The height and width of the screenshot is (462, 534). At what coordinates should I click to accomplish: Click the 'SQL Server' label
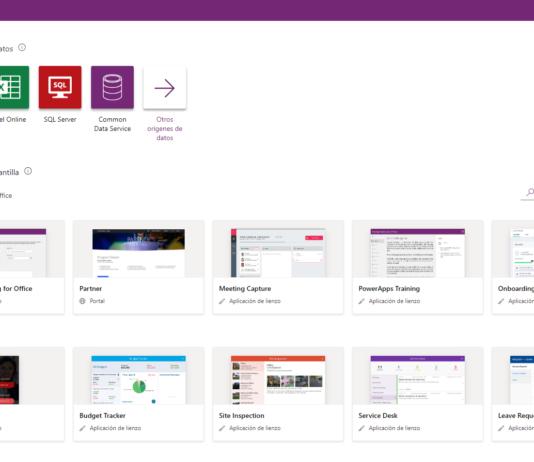click(60, 120)
